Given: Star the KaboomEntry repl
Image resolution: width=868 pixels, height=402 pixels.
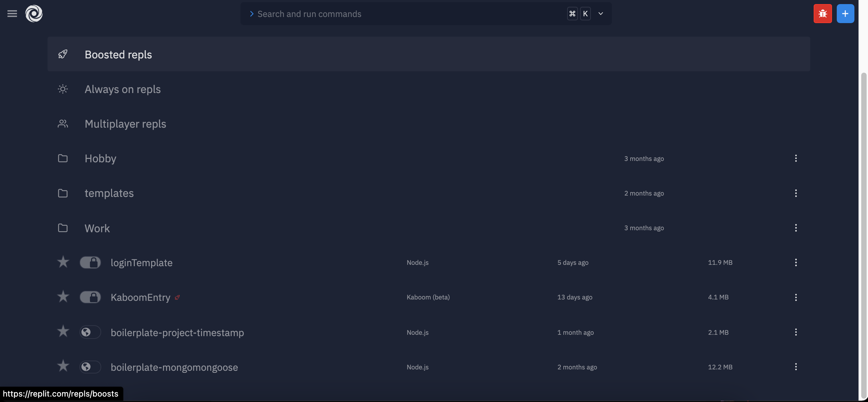Looking at the screenshot, I should 63,296.
